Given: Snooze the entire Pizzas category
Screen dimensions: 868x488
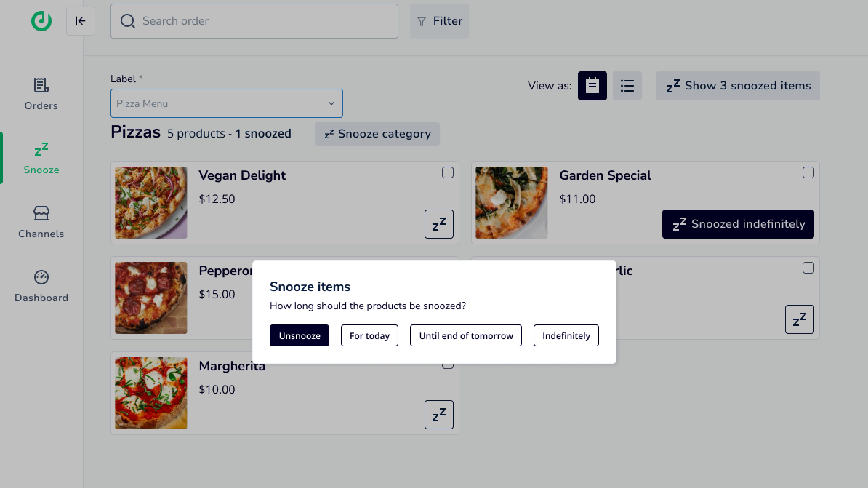Looking at the screenshot, I should point(377,134).
